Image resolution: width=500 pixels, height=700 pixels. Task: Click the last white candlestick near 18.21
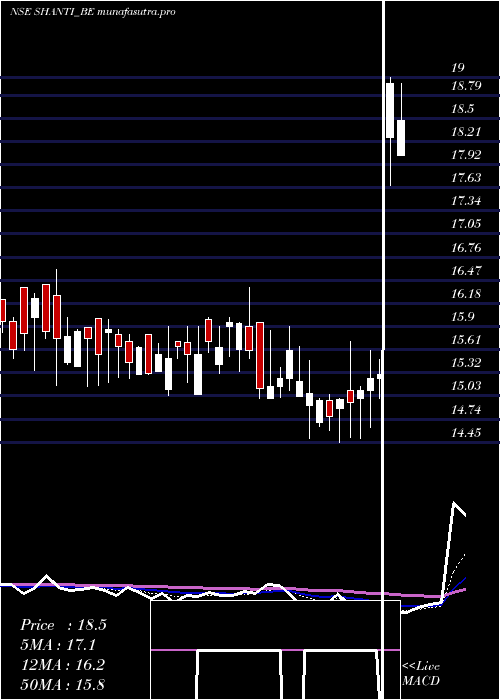click(401, 138)
